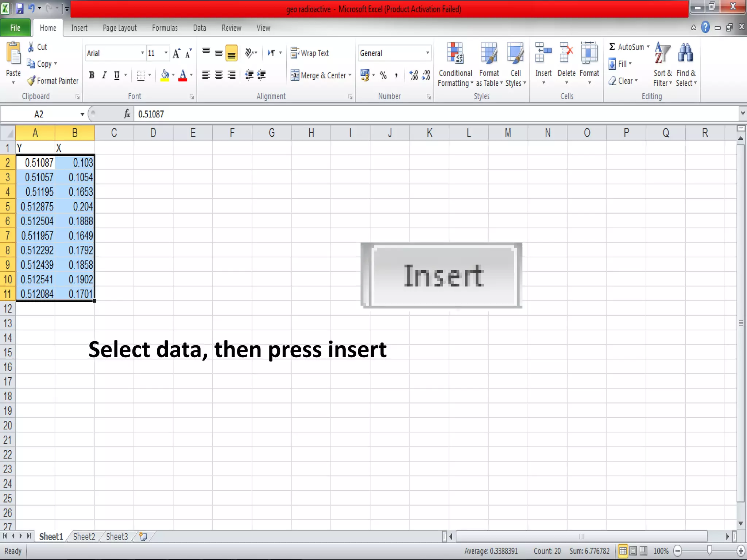Screen dimensions: 747x560
Task: Switch to Normal view in status bar
Action: click(x=623, y=551)
